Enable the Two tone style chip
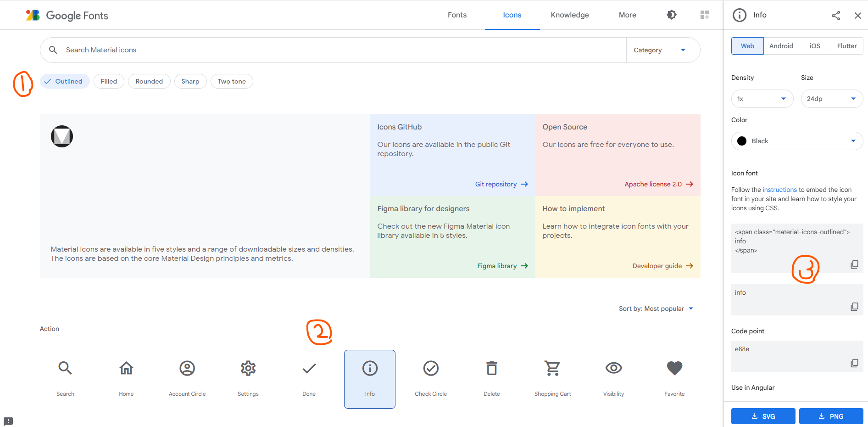The height and width of the screenshot is (427, 868). click(232, 81)
